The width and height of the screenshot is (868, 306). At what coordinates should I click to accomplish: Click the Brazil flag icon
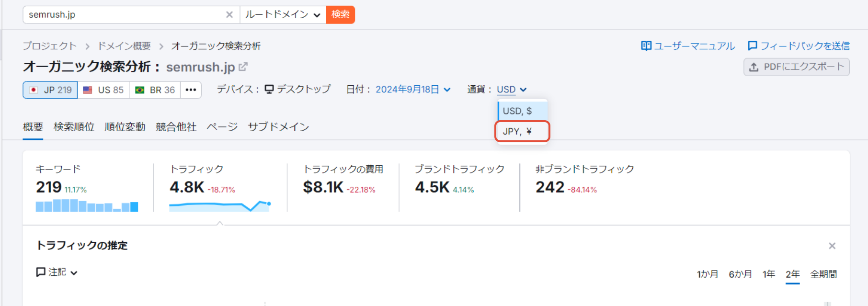tap(139, 90)
